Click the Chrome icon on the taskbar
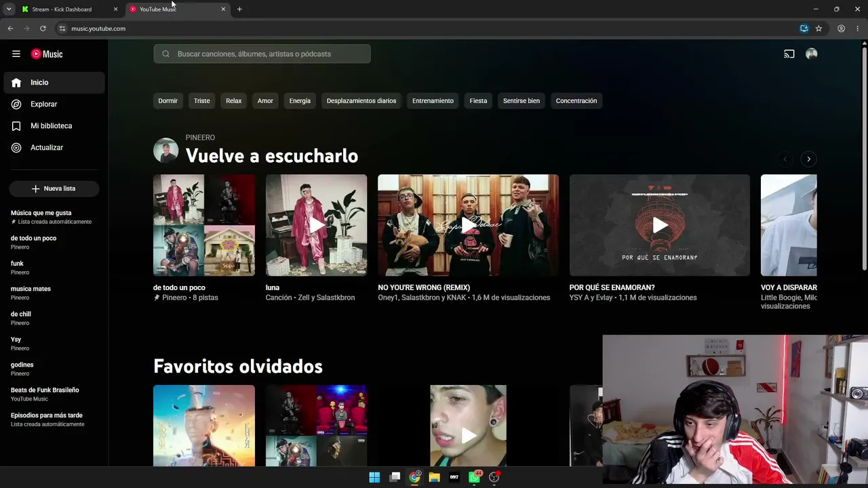 pyautogui.click(x=414, y=477)
